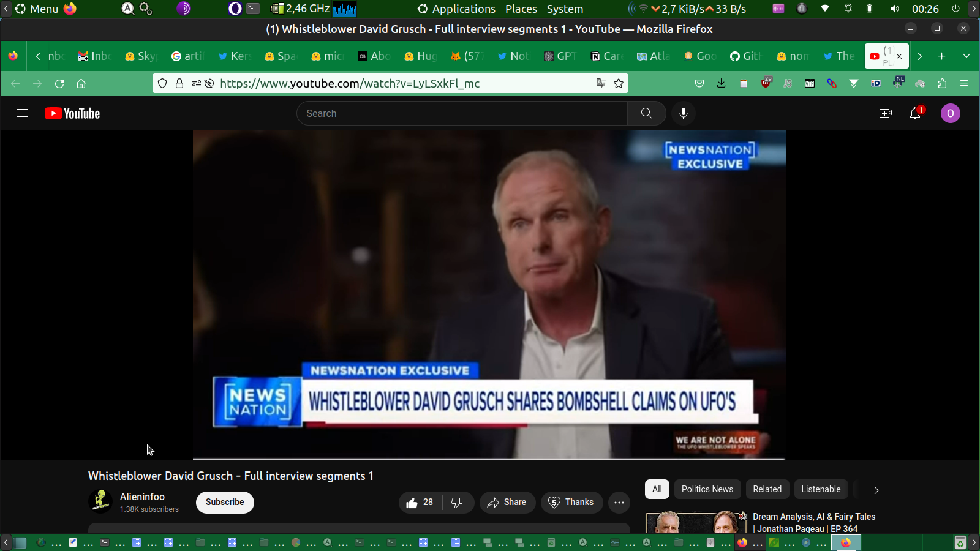Click the YouTube search input field
The height and width of the screenshot is (551, 980).
(x=462, y=113)
